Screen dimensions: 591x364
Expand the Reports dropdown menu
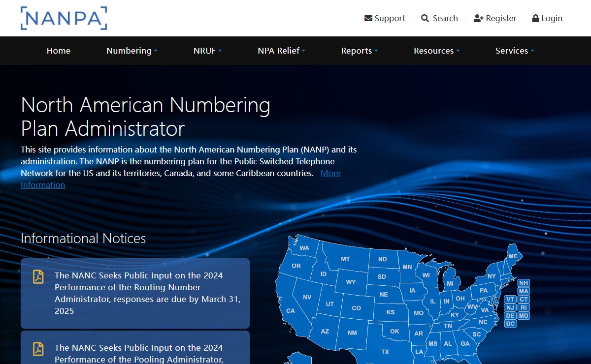(360, 51)
